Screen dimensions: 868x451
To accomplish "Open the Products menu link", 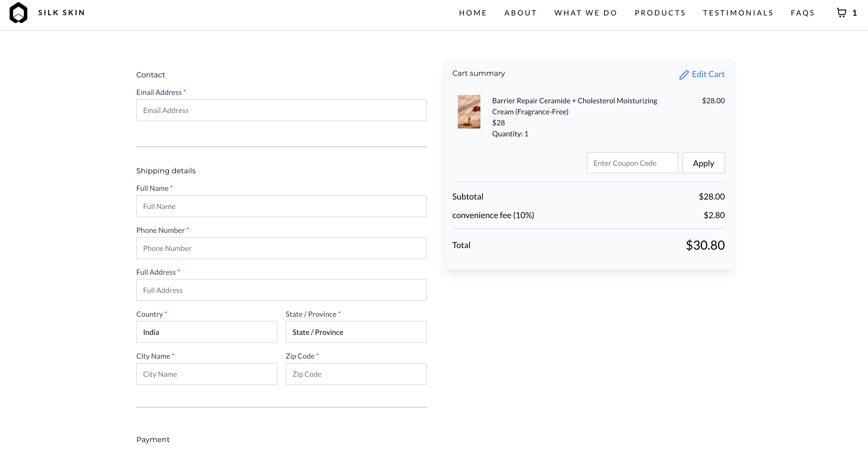I will click(x=660, y=13).
